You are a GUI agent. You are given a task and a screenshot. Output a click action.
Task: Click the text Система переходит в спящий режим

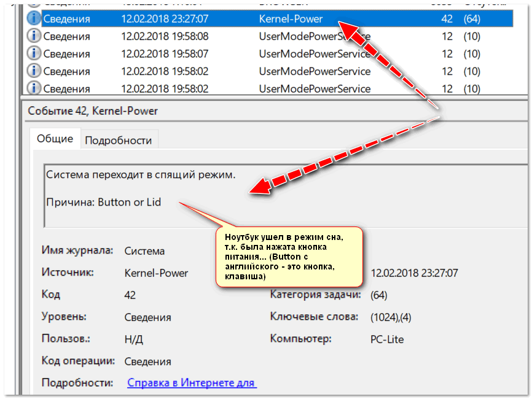[x=141, y=174]
